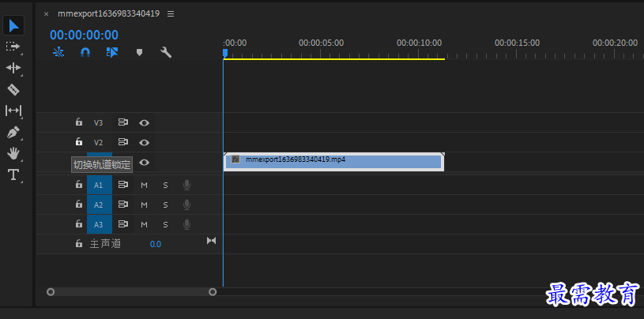Target the A2 audio track
Screen dimensions: 644x319
pos(100,205)
